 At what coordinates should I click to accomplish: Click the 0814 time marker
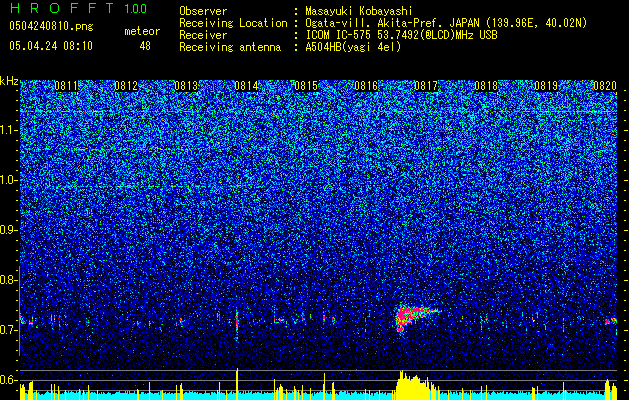(x=246, y=85)
